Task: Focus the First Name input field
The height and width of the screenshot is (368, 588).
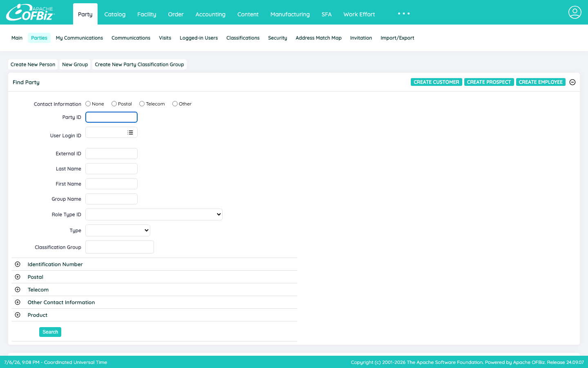Action: [111, 184]
